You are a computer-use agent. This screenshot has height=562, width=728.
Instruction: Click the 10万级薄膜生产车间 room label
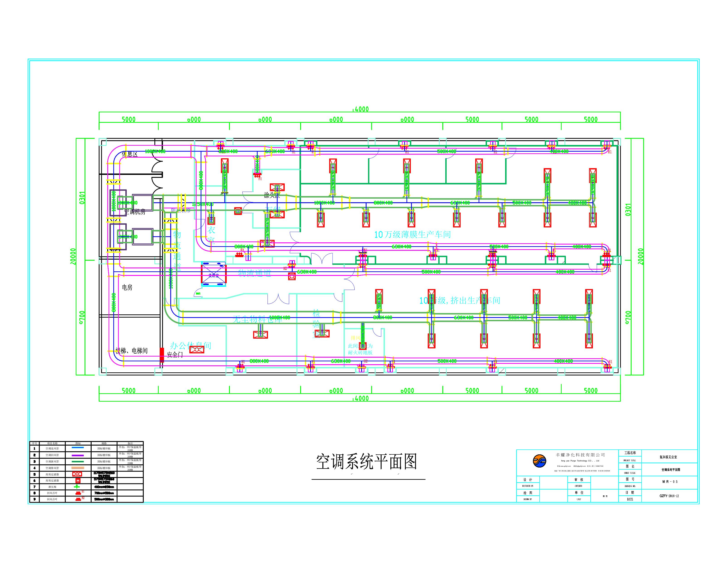point(412,234)
